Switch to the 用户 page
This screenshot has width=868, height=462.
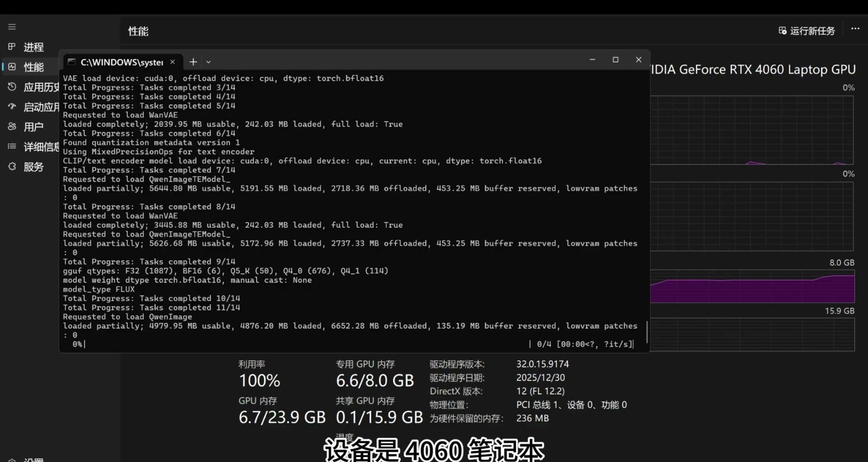[x=34, y=127]
